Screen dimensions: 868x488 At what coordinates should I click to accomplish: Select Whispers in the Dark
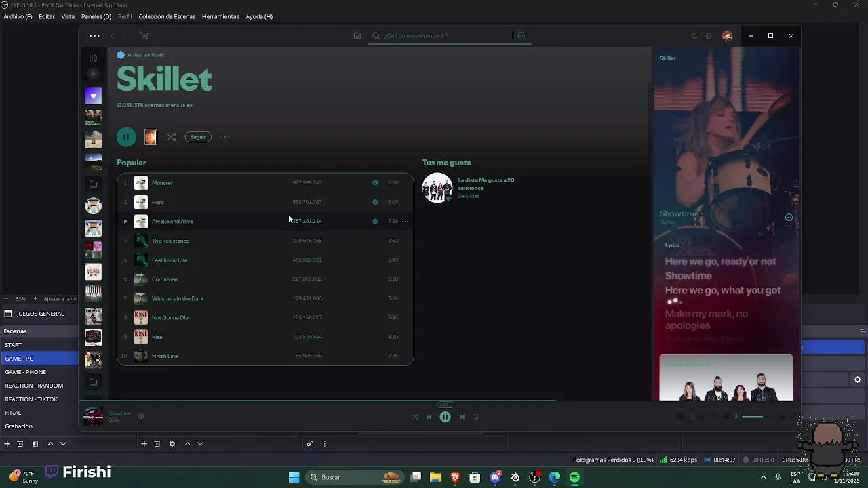pos(264,298)
